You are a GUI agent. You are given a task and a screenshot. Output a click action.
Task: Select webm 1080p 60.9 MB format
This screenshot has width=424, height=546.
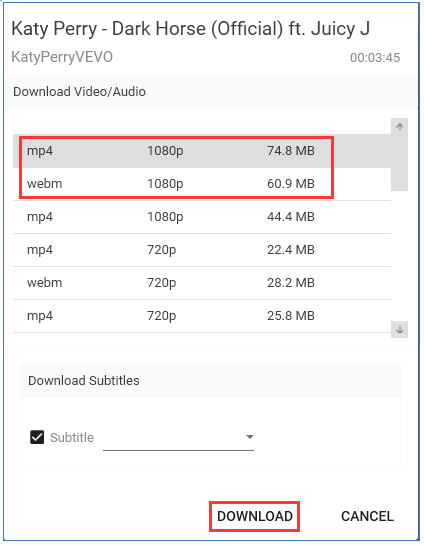point(202,184)
